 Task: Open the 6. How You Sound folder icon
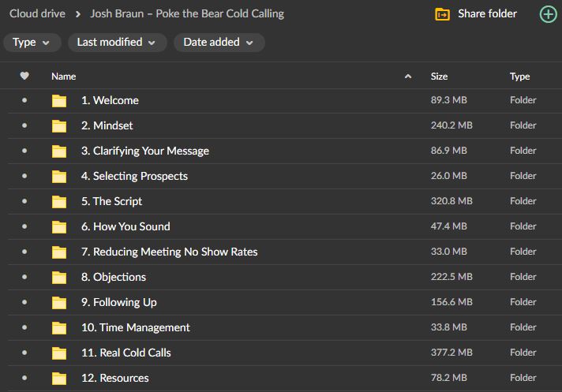point(59,227)
